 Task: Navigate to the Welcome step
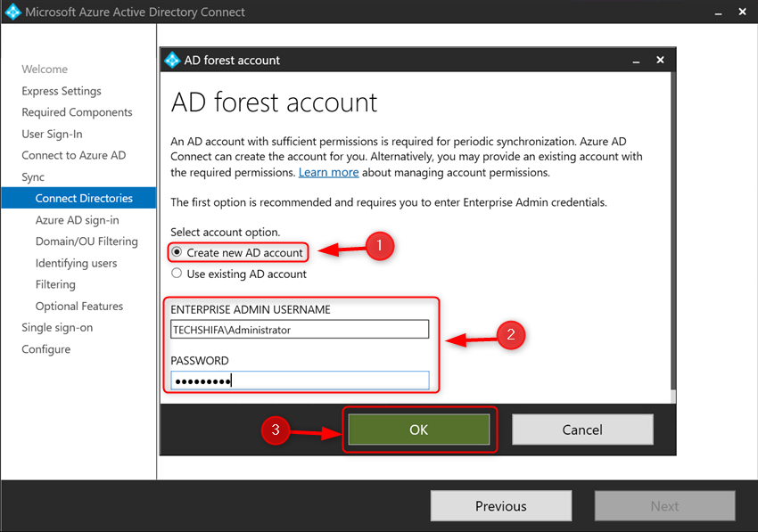coord(42,69)
